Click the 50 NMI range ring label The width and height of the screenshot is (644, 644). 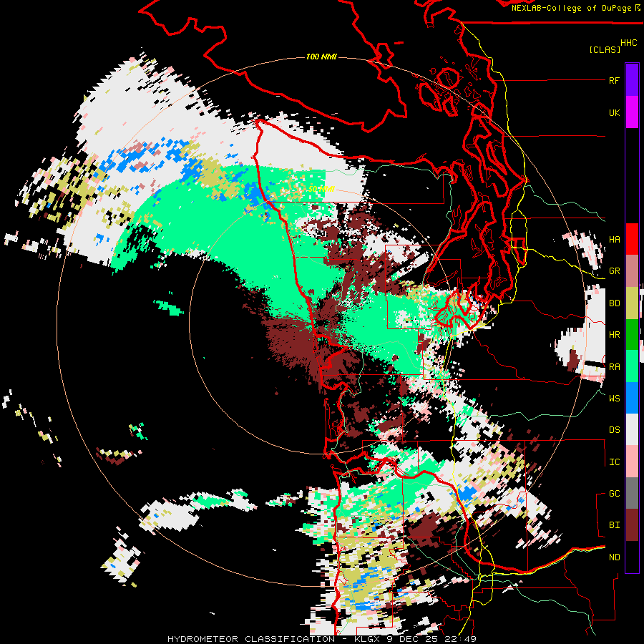(321, 189)
